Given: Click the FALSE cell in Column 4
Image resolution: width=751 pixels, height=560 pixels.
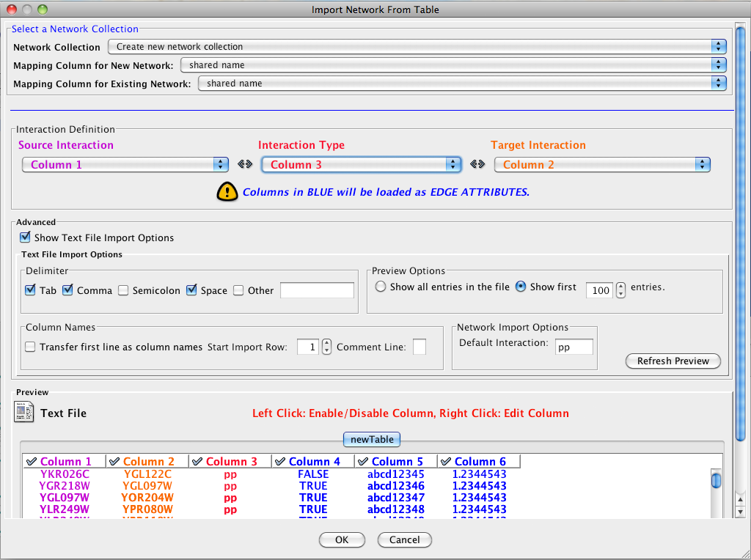Looking at the screenshot, I should click(313, 474).
